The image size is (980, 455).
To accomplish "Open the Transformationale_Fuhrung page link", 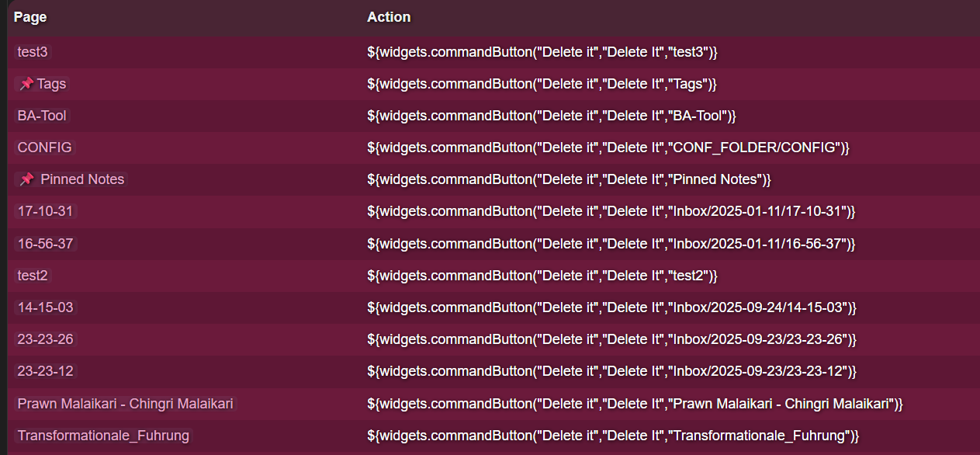I will [103, 436].
